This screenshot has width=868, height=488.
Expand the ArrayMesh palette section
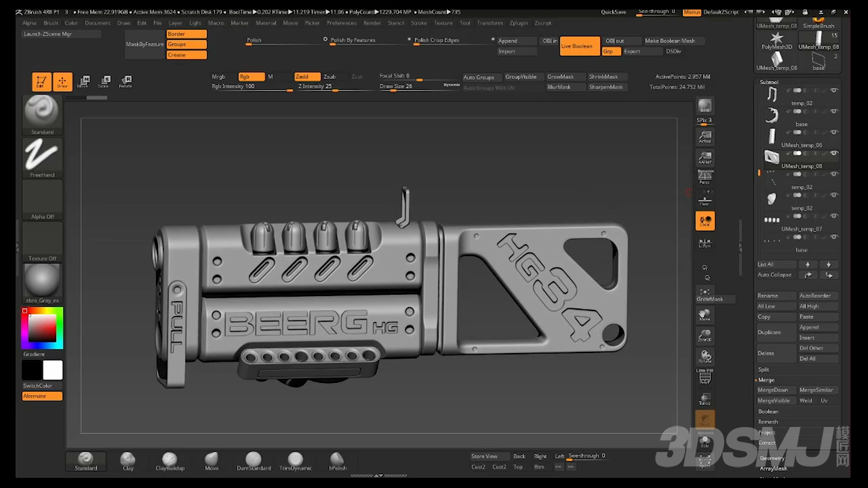click(774, 468)
